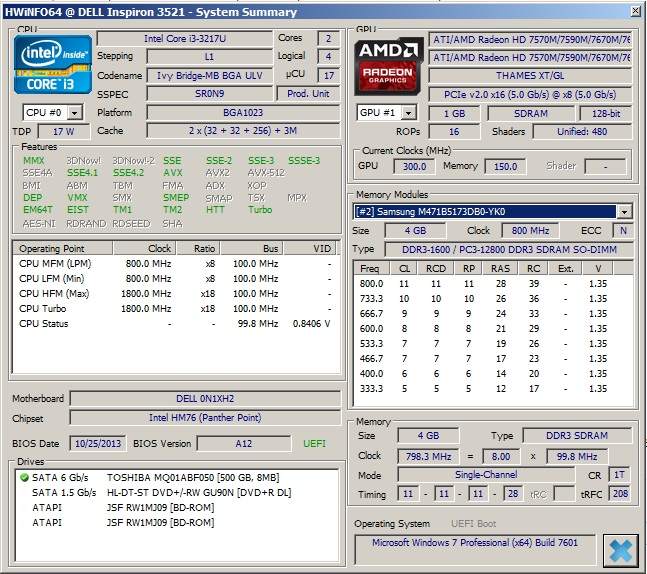Click the 798.3 MHz memory clock field
Viewport: 647px width, 574px height.
click(428, 456)
